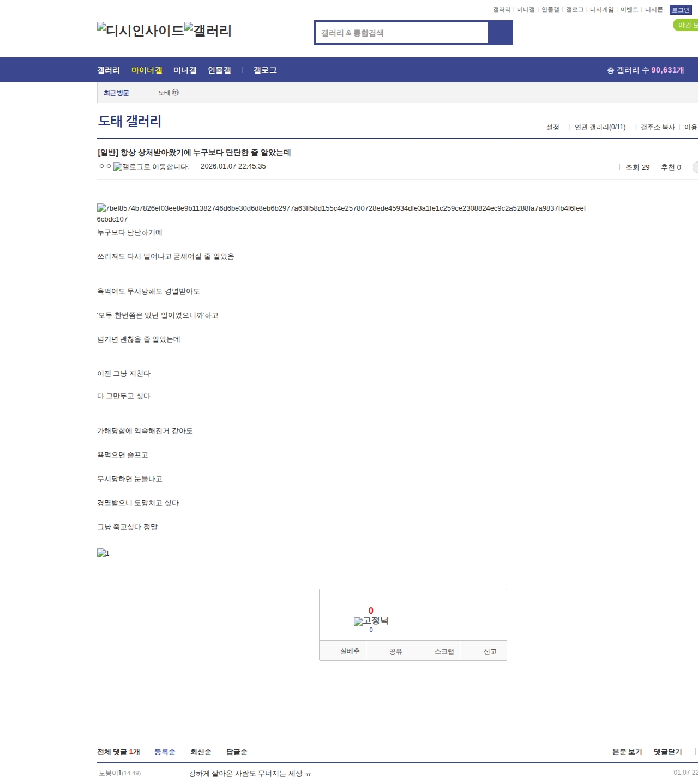
Task: Toggle comments closed with 댓글닫기
Action: click(x=667, y=752)
